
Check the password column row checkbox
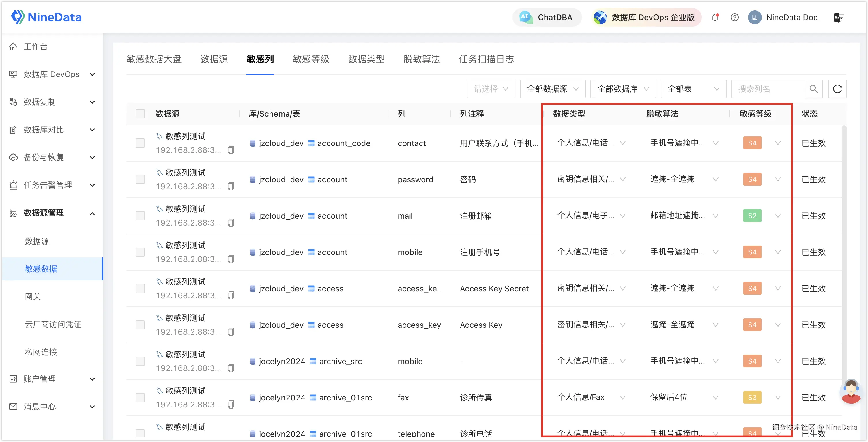(x=140, y=179)
